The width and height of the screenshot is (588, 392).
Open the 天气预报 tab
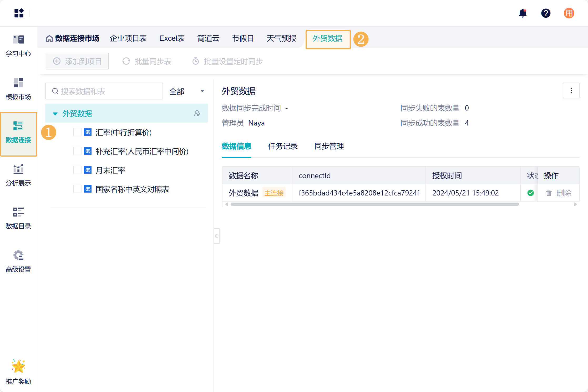[281, 38]
